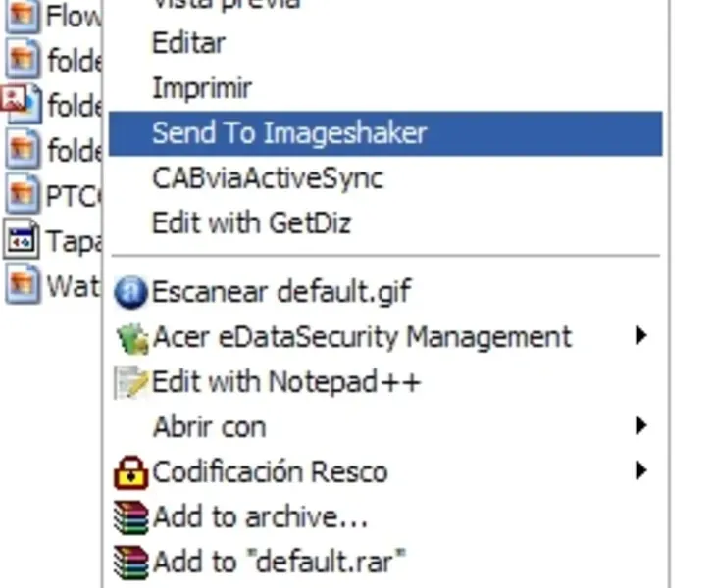Image resolution: width=713 pixels, height=588 pixels.
Task: Click the Acer eDataSecurity Management icon
Action: [x=130, y=338]
